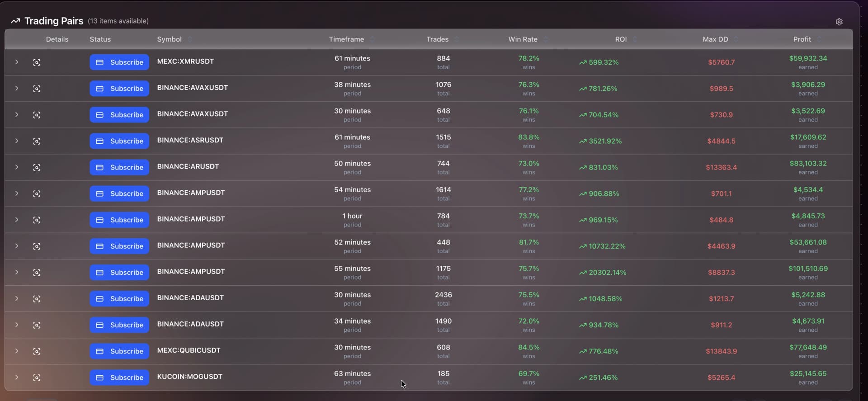Open the settings gear at top right
This screenshot has height=401, width=868.
point(840,21)
